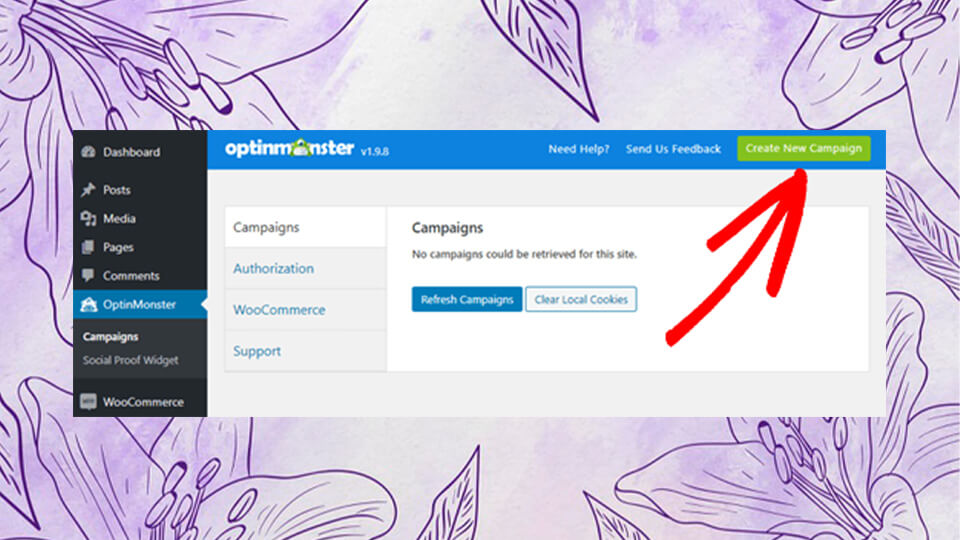Click the OptinMonster logo in header

pos(290,149)
